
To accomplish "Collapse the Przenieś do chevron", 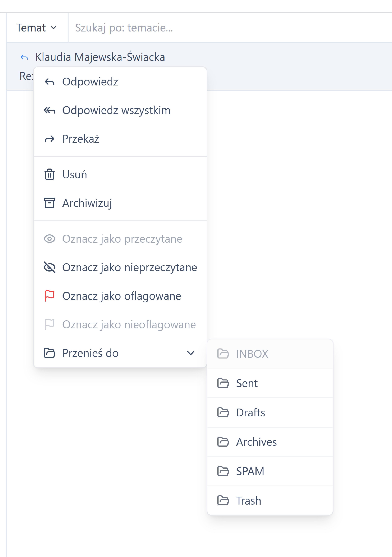I will point(191,353).
